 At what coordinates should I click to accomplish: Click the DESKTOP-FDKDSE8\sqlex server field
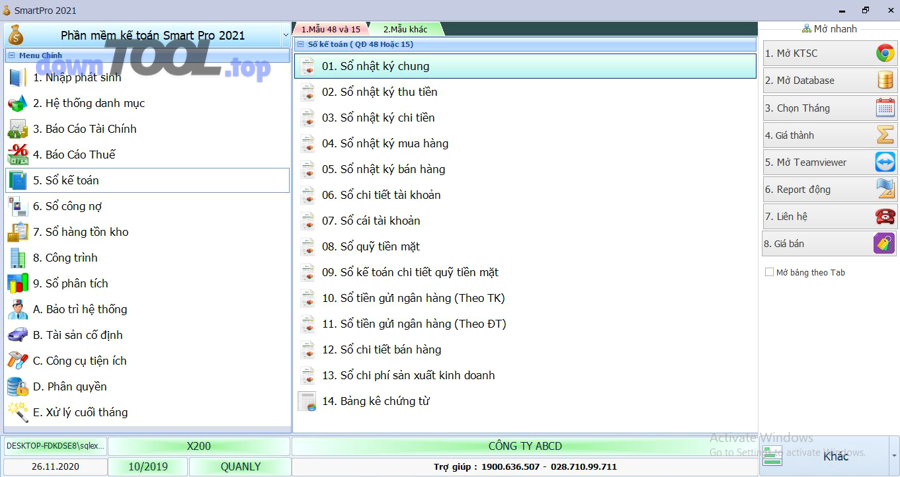(56, 446)
